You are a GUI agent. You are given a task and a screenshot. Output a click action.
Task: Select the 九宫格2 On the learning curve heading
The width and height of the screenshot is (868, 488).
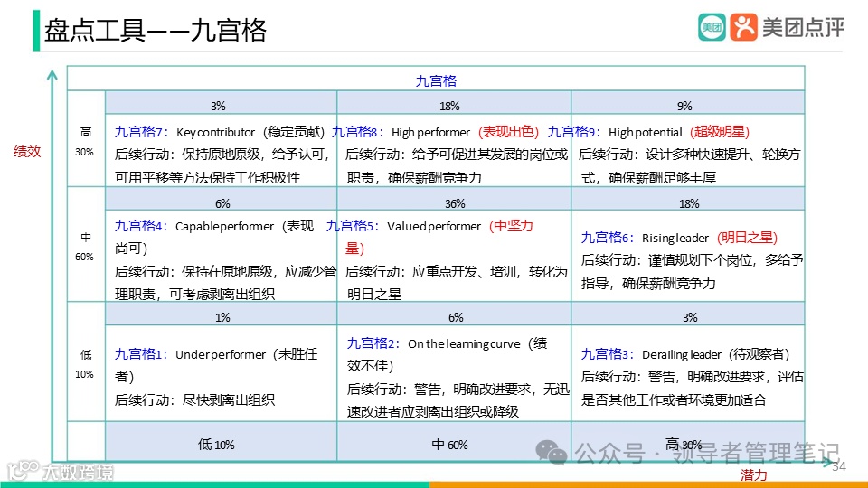(447, 354)
